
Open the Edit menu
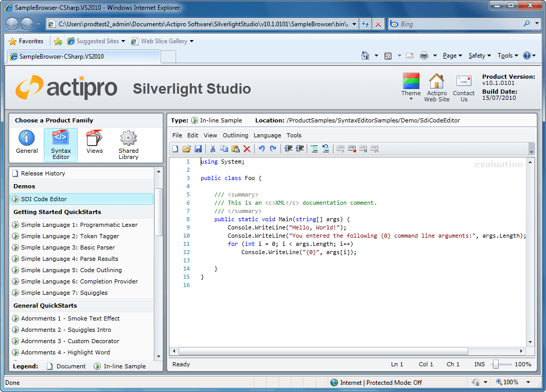point(192,135)
